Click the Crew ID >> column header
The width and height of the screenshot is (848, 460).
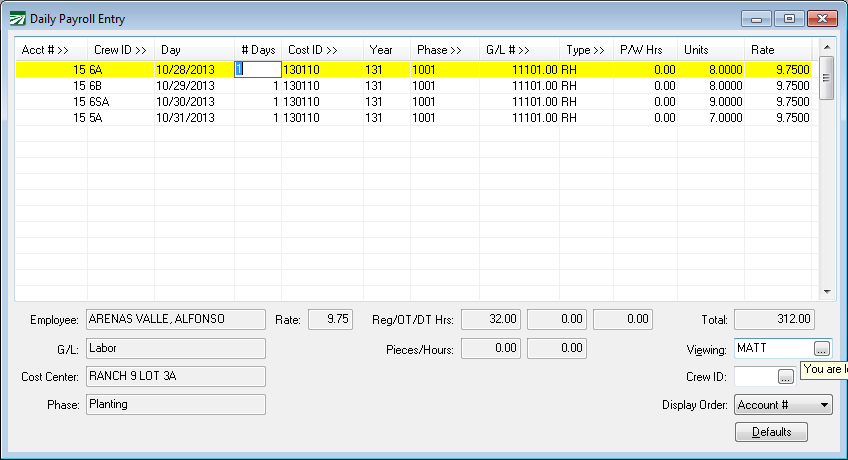coord(120,49)
